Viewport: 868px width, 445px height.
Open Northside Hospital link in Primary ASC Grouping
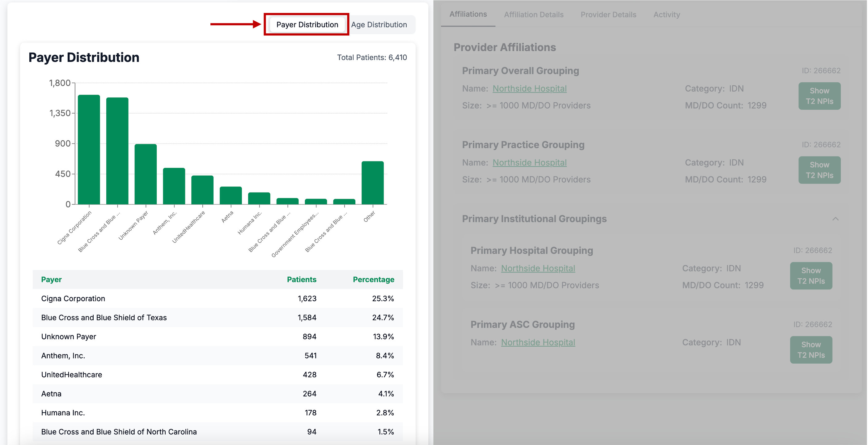click(537, 342)
